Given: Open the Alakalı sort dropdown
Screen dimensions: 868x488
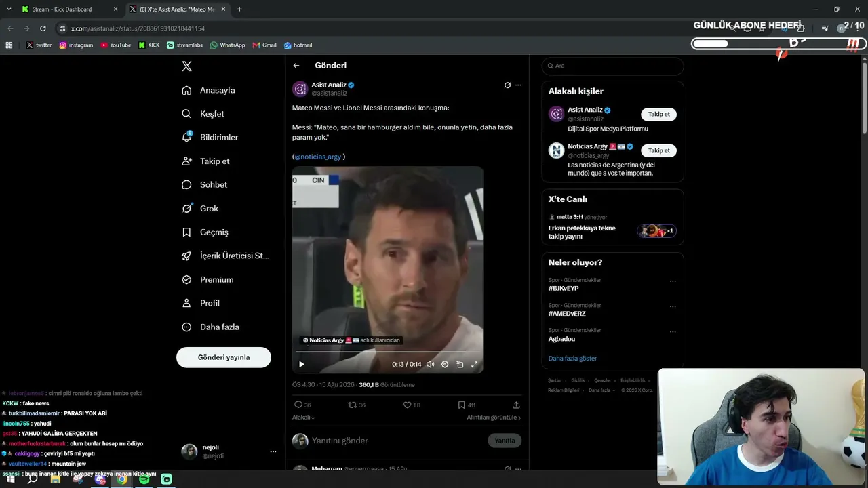Looking at the screenshot, I should (x=303, y=418).
